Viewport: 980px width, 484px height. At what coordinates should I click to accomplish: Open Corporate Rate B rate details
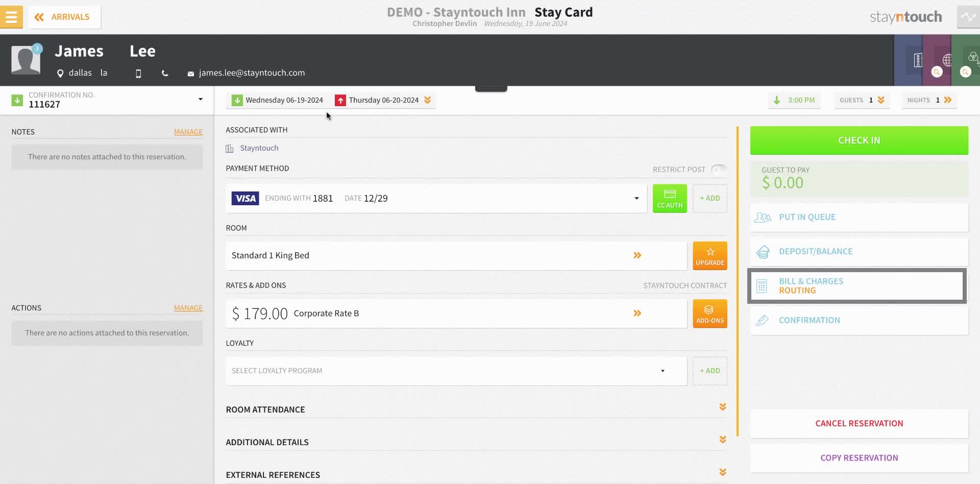(x=456, y=313)
